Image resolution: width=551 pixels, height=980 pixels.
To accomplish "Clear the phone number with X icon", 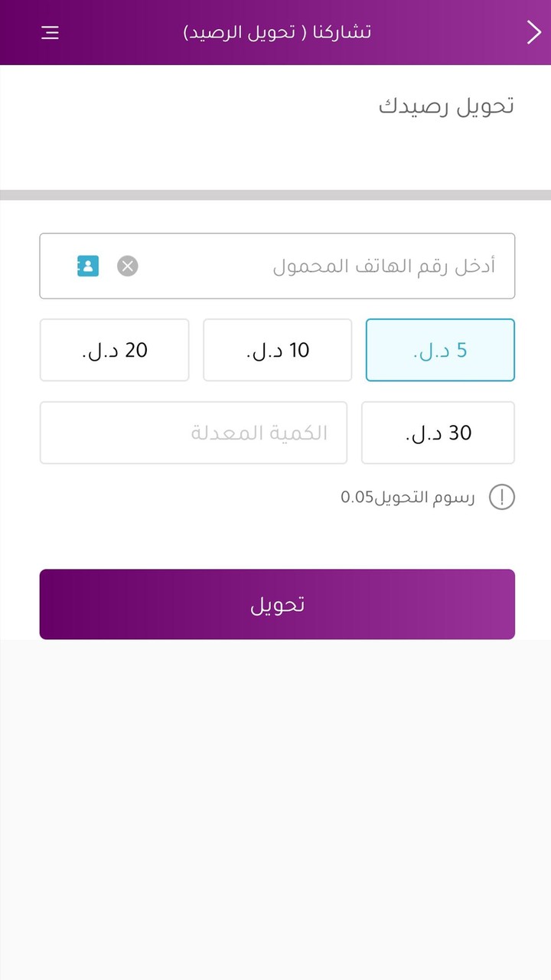I will click(128, 266).
